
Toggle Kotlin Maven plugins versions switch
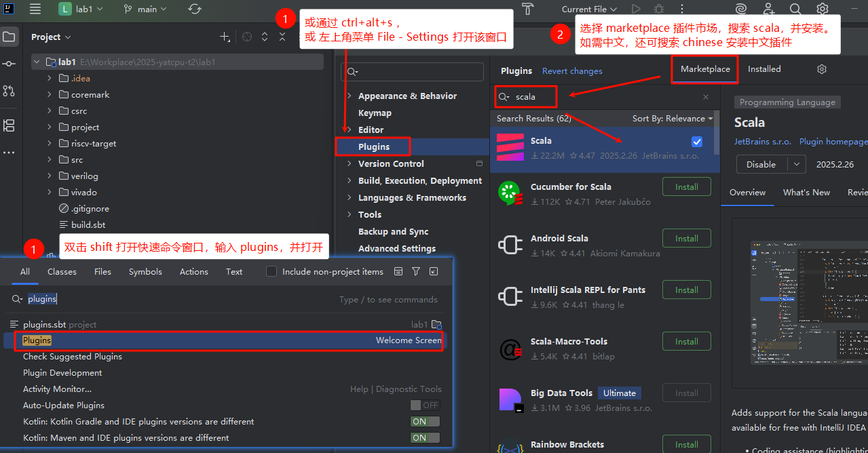tap(425, 438)
